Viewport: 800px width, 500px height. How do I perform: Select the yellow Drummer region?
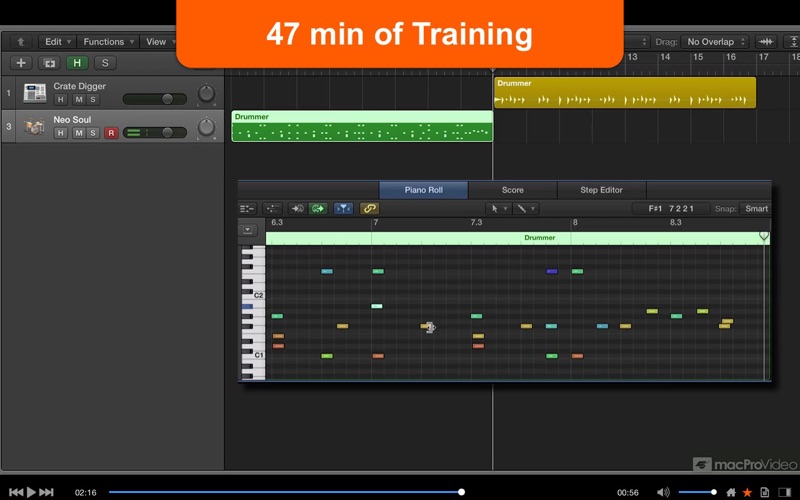click(625, 92)
